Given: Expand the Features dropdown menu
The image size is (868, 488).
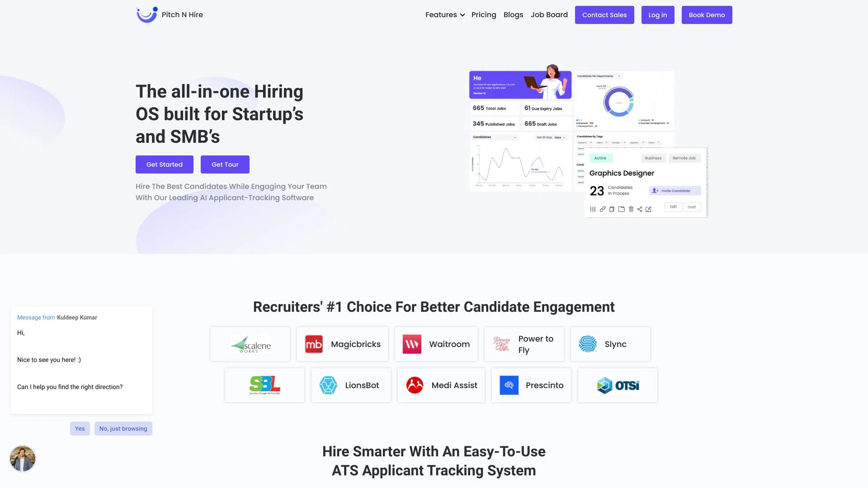Looking at the screenshot, I should (445, 14).
